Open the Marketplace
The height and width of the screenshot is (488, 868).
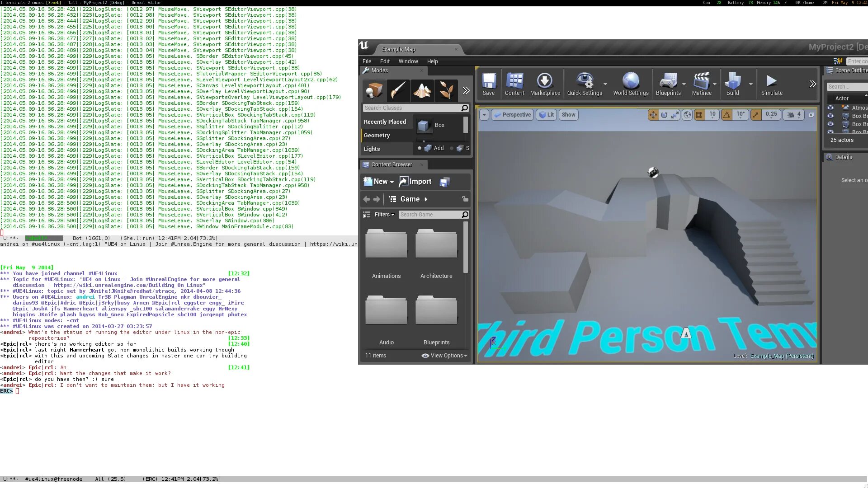(545, 84)
